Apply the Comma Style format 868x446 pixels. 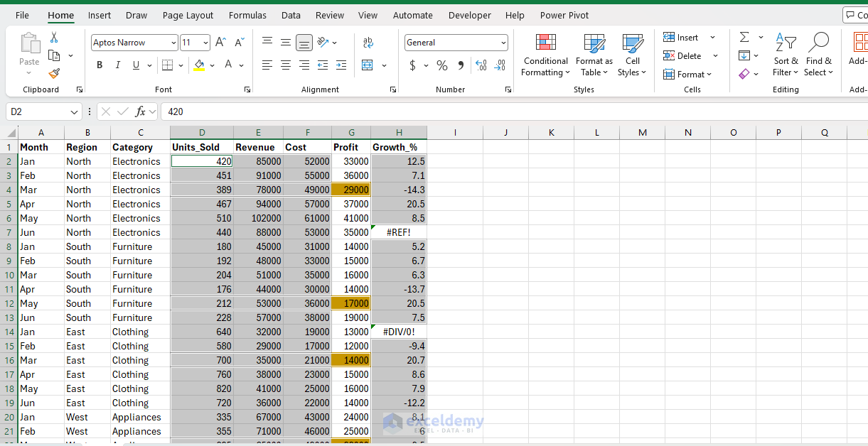tap(461, 65)
